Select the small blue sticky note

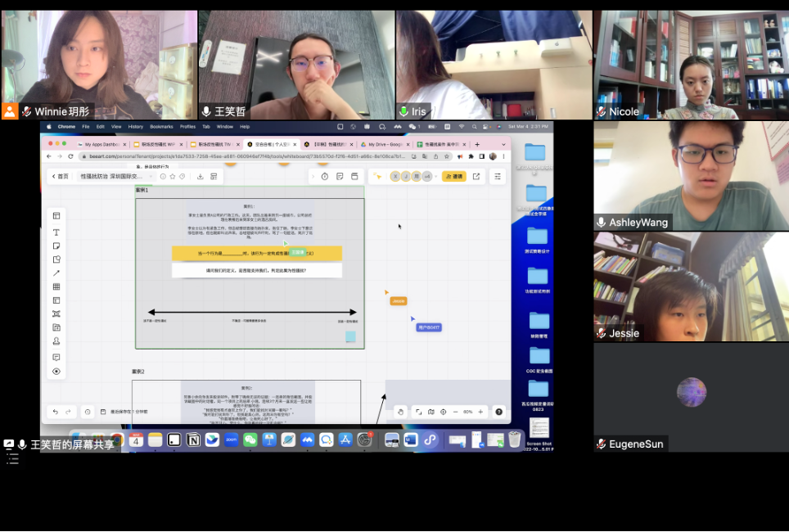tap(350, 336)
